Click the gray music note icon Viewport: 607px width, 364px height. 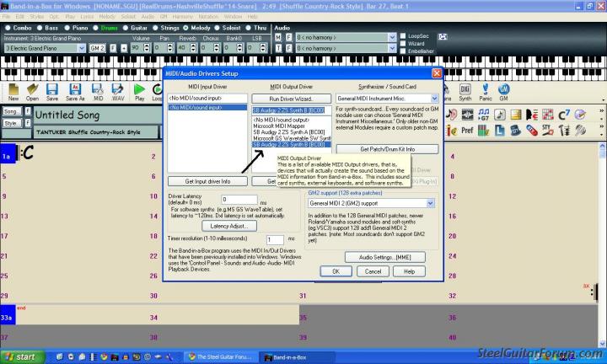coord(500,115)
